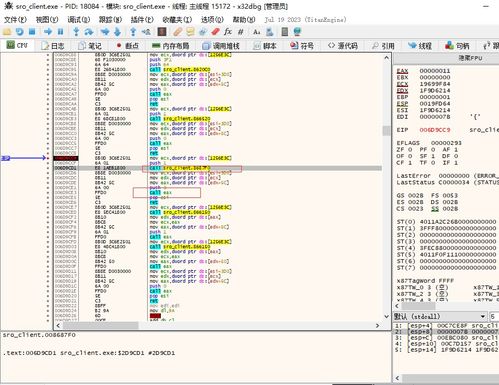Click the Trace Into toolbar icon

coord(105,32)
